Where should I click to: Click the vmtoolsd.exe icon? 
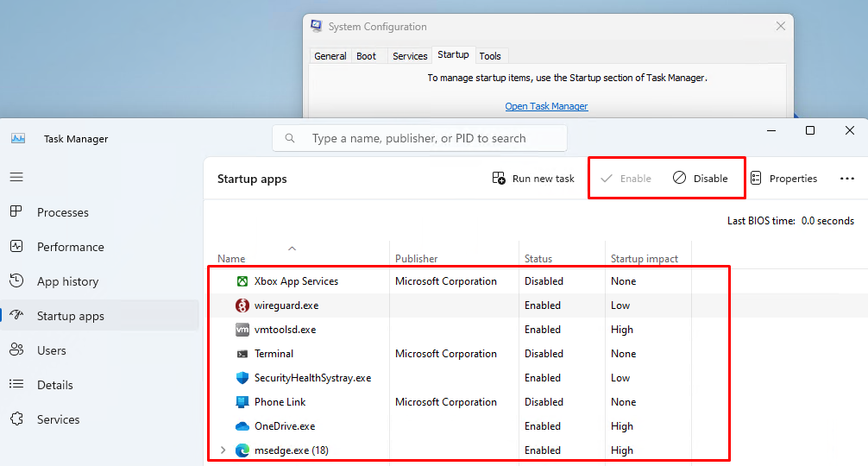point(242,330)
